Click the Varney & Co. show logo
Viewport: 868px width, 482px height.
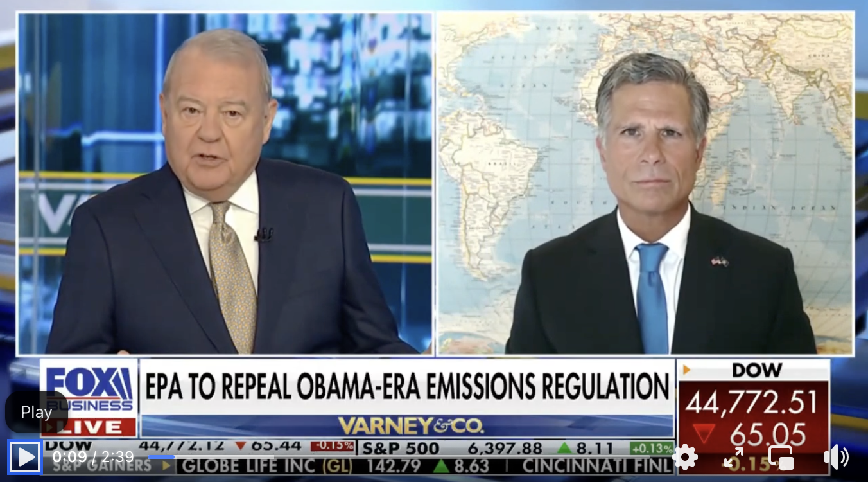click(411, 425)
